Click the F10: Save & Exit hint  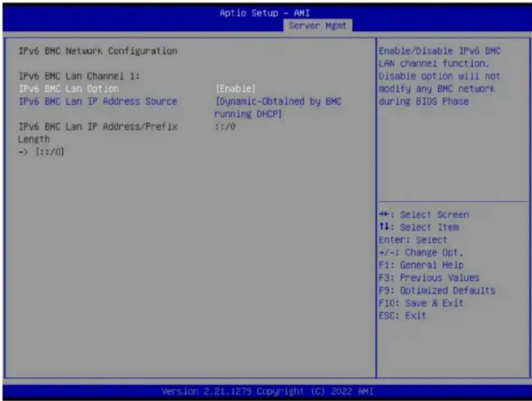click(421, 303)
